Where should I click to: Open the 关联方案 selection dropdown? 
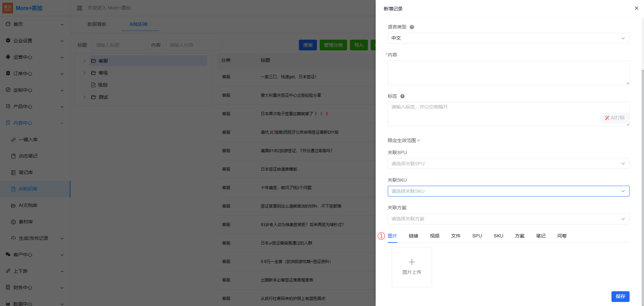508,219
